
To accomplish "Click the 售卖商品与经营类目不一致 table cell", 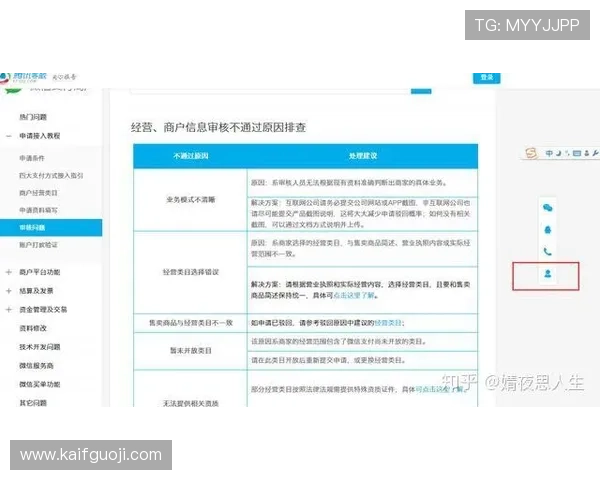I will coord(191,323).
